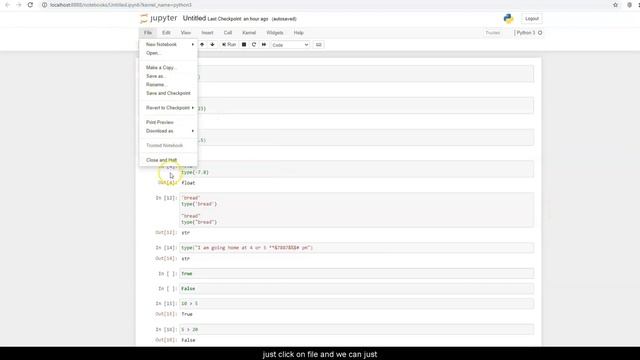Click the Jupyter logo

[x=158, y=18]
